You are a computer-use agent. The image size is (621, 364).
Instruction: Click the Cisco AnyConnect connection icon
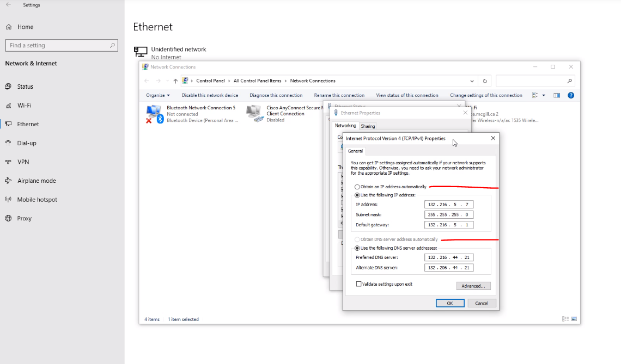point(254,113)
